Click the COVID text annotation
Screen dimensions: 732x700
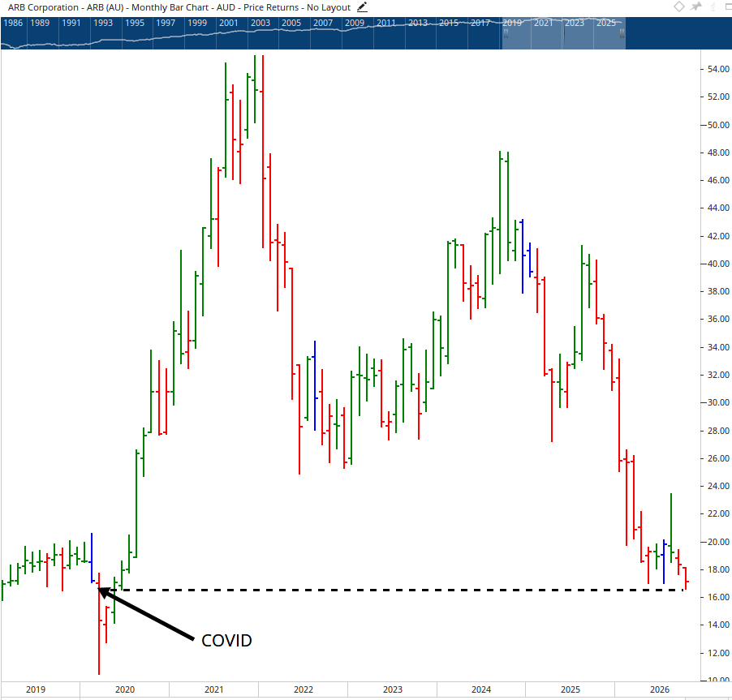pyautogui.click(x=226, y=640)
